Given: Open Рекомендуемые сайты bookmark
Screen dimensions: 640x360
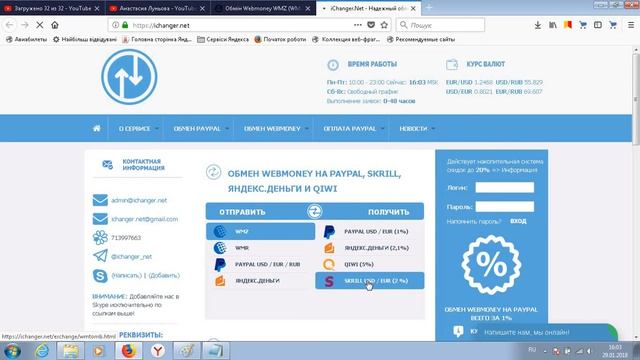Looking at the screenshot, I should tap(420, 39).
